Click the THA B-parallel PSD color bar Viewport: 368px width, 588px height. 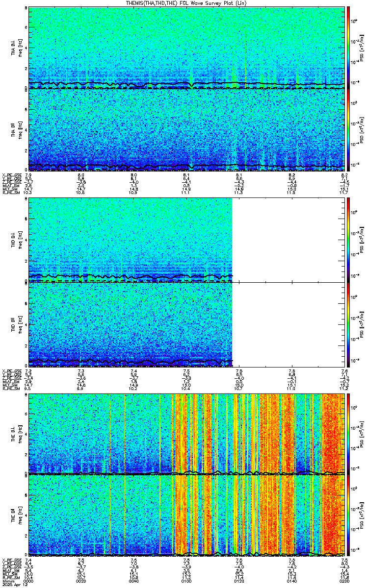click(x=348, y=130)
